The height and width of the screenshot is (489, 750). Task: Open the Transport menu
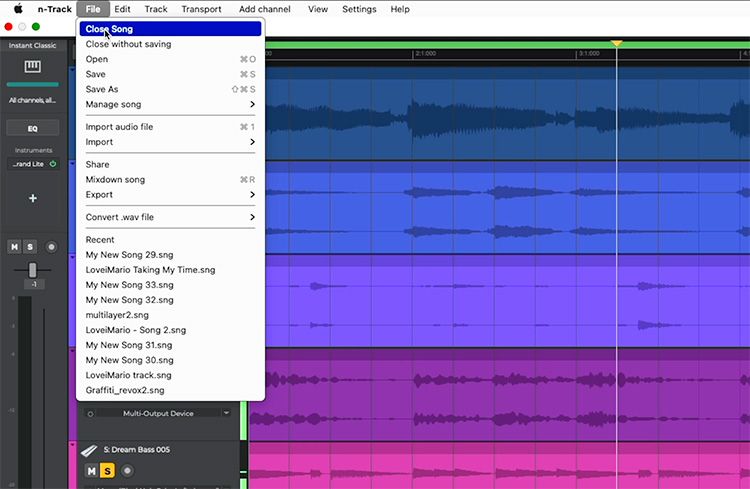(201, 9)
